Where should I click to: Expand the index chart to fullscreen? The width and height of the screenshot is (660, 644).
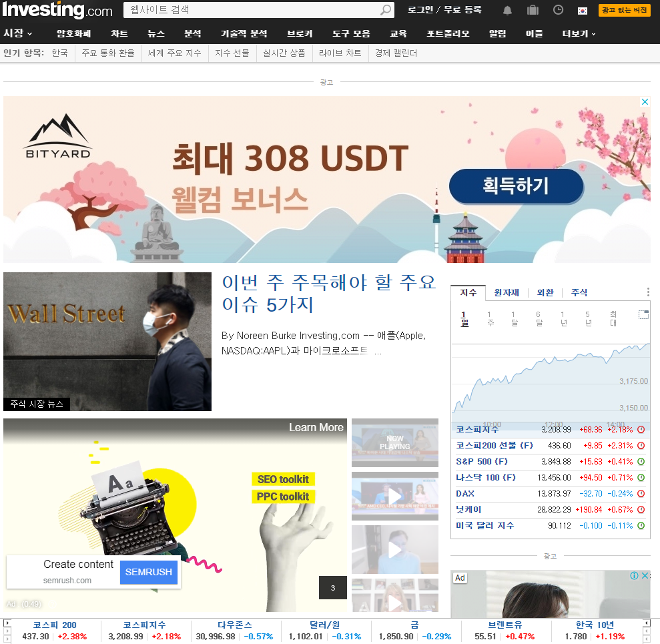tap(643, 314)
